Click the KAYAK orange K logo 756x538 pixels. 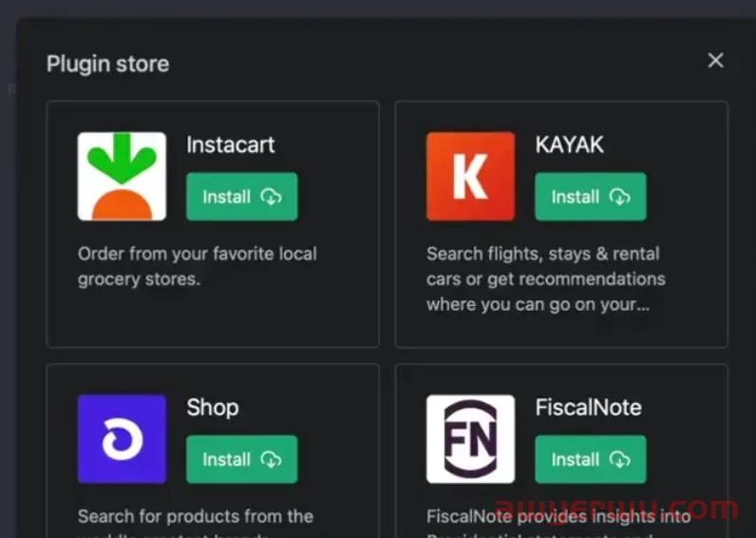point(470,176)
